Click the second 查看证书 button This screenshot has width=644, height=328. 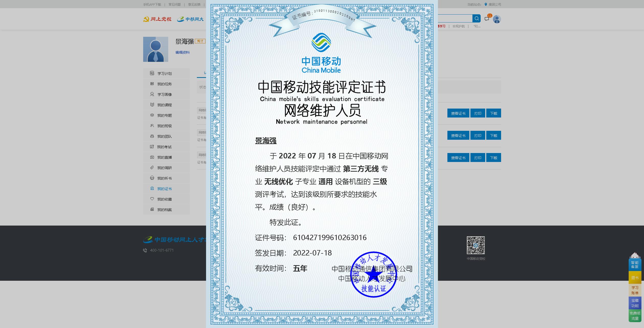[458, 135]
